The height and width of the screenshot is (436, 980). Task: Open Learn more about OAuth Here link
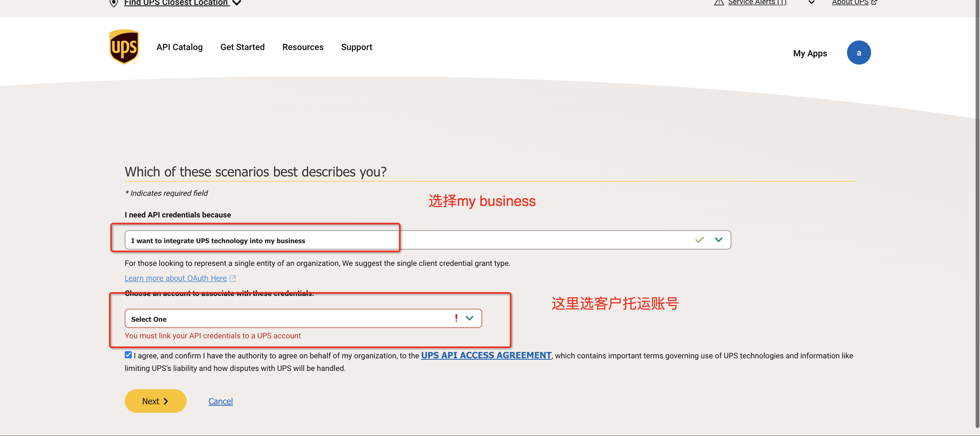[x=176, y=278]
